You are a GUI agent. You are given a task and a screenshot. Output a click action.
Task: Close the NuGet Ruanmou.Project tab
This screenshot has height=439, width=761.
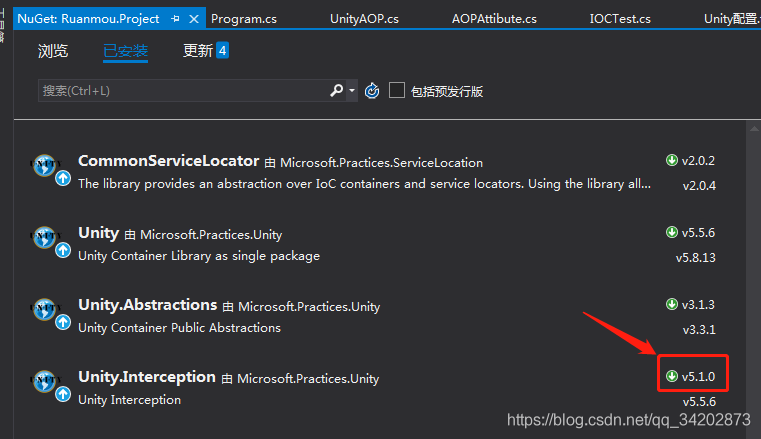pyautogui.click(x=194, y=19)
